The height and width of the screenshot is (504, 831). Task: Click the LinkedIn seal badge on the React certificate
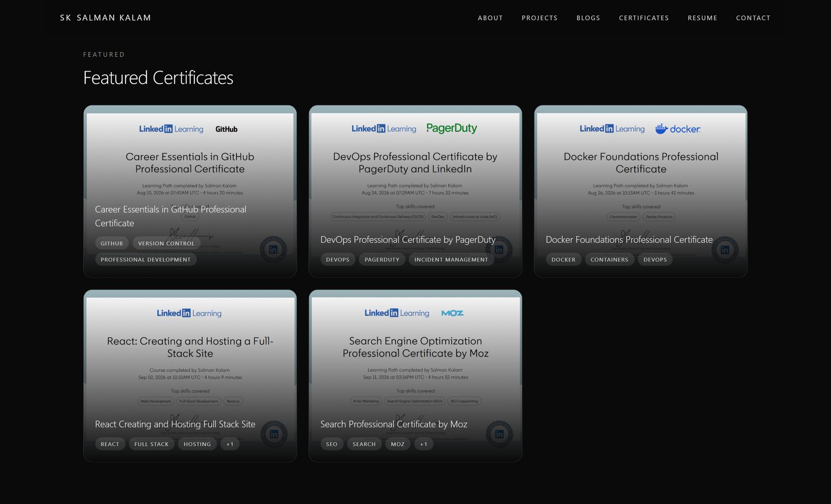pyautogui.click(x=274, y=434)
